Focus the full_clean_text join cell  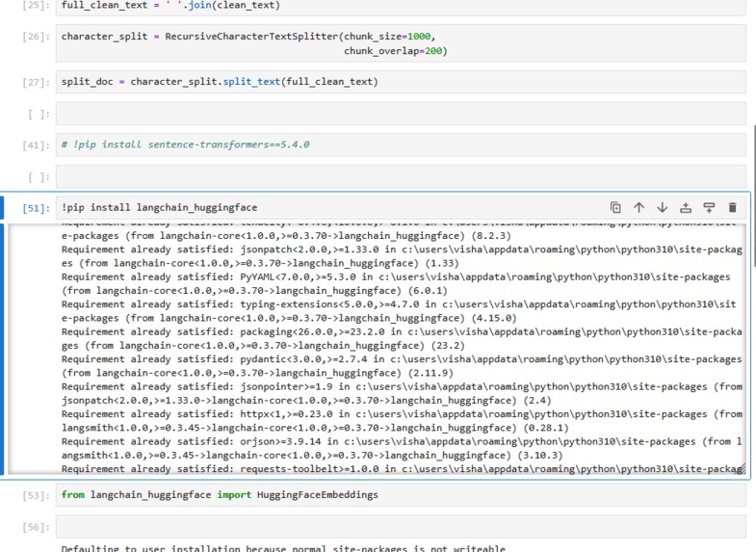[401, 7]
